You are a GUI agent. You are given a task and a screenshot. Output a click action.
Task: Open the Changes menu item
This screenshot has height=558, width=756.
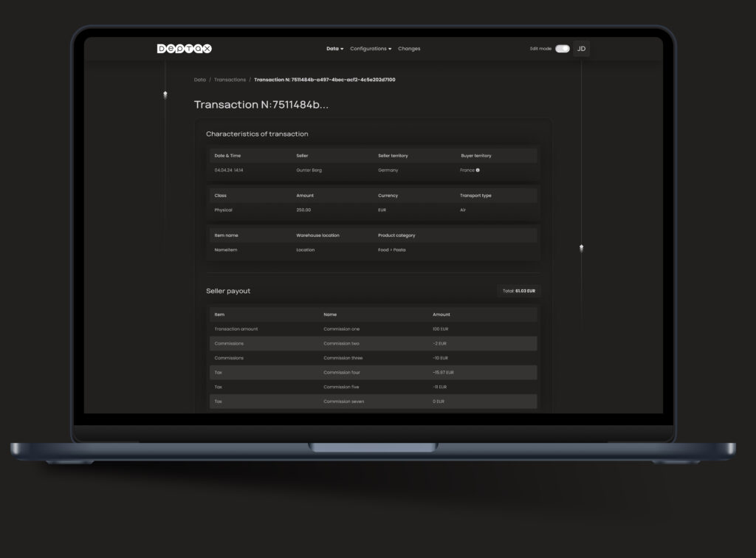pyautogui.click(x=409, y=49)
